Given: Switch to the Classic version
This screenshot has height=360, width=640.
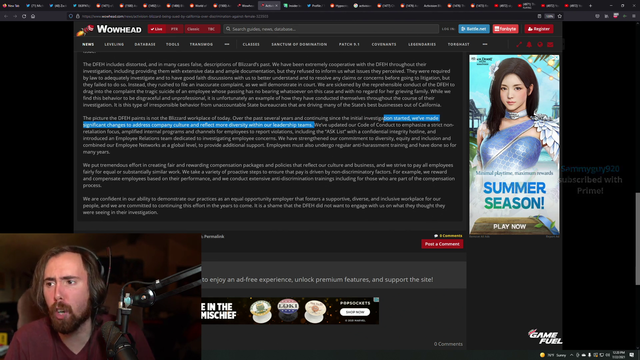Looking at the screenshot, I should point(193,29).
